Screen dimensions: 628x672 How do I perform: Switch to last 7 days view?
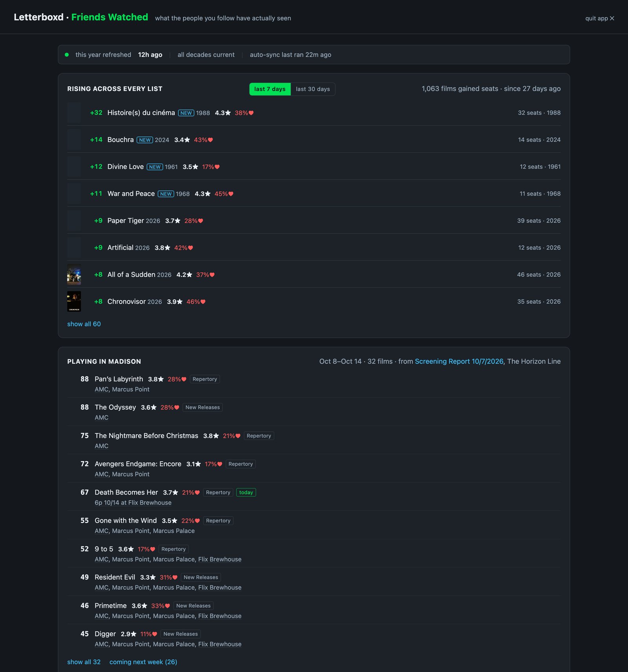(x=270, y=89)
